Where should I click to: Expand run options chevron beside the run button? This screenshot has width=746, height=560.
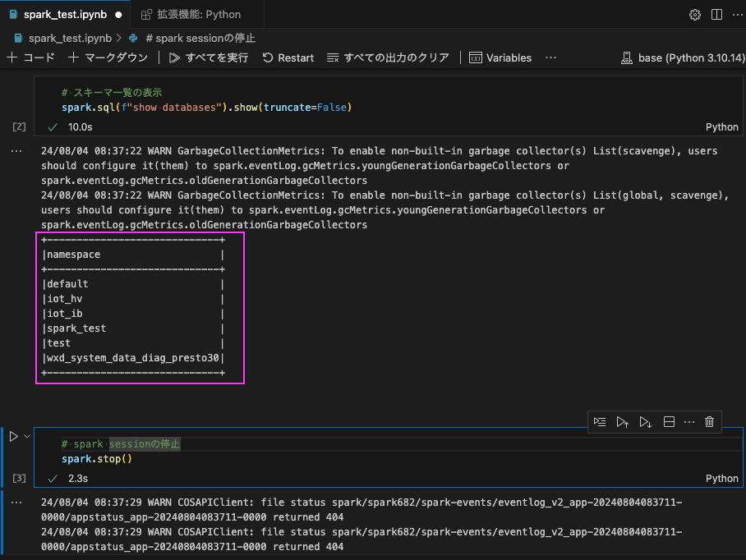point(27,436)
